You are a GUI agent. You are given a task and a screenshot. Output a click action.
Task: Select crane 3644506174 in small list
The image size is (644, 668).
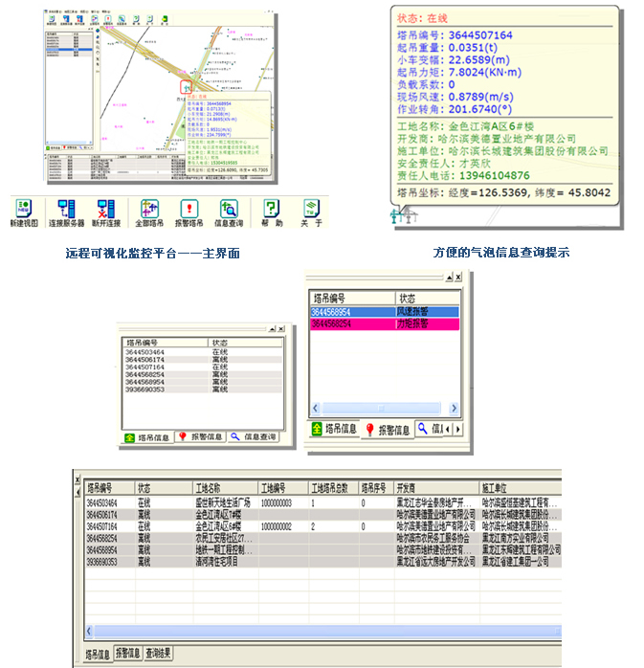click(203, 360)
